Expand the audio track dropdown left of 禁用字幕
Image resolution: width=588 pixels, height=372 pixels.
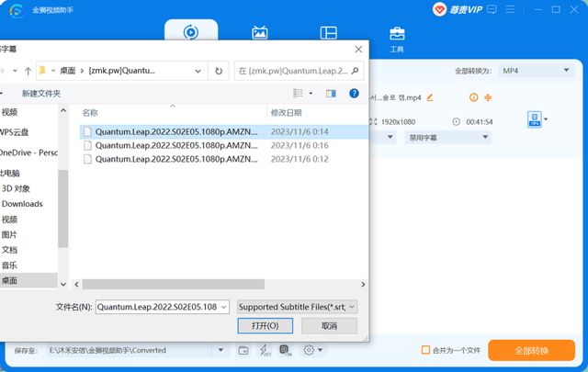click(390, 137)
